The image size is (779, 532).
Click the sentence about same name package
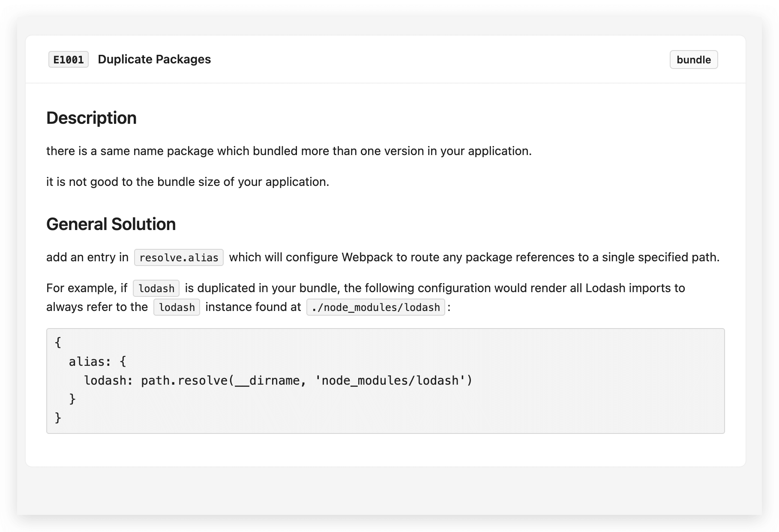click(289, 151)
